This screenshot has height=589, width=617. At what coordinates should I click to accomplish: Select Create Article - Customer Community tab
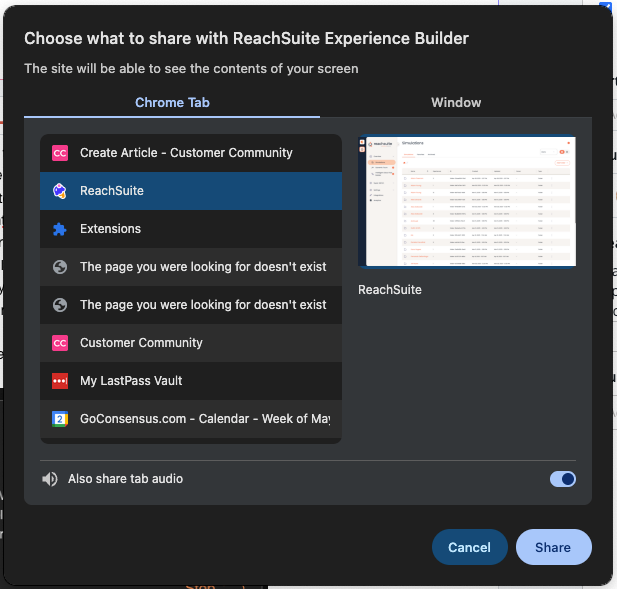(191, 153)
